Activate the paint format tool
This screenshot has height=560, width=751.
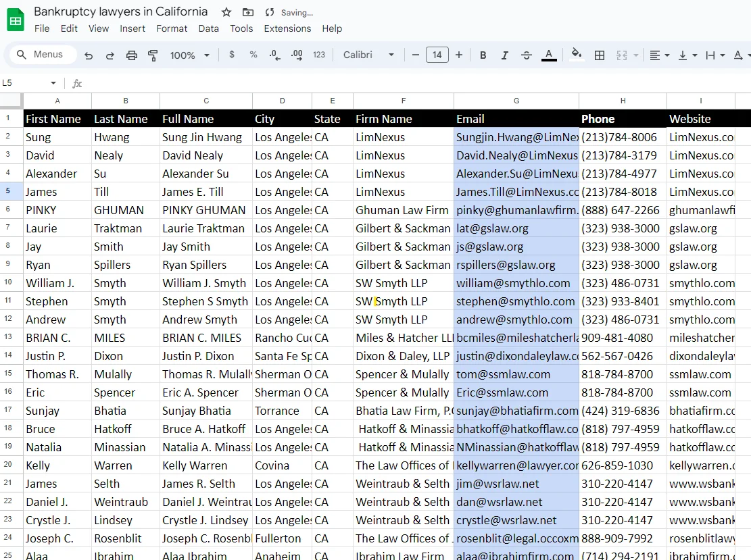[153, 55]
